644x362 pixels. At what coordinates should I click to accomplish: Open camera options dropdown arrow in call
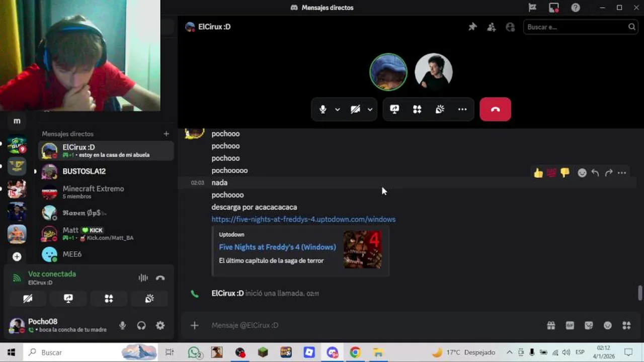[370, 109]
